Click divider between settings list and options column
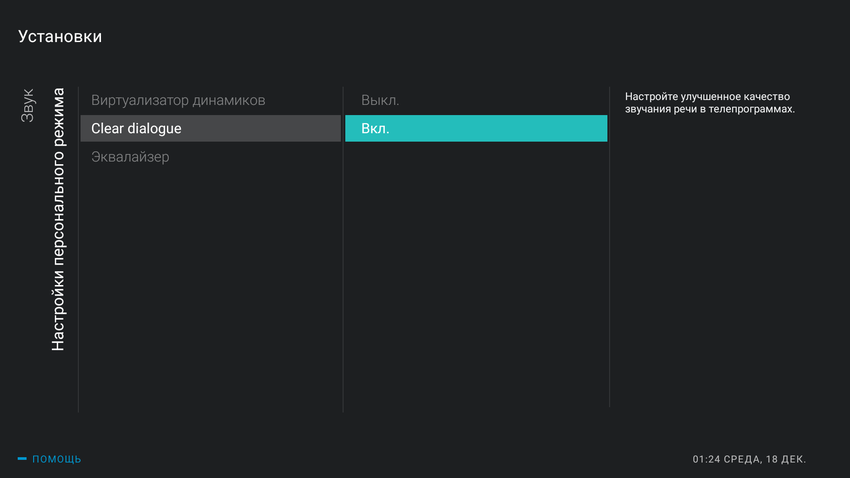The height and width of the screenshot is (478, 850). point(343,250)
